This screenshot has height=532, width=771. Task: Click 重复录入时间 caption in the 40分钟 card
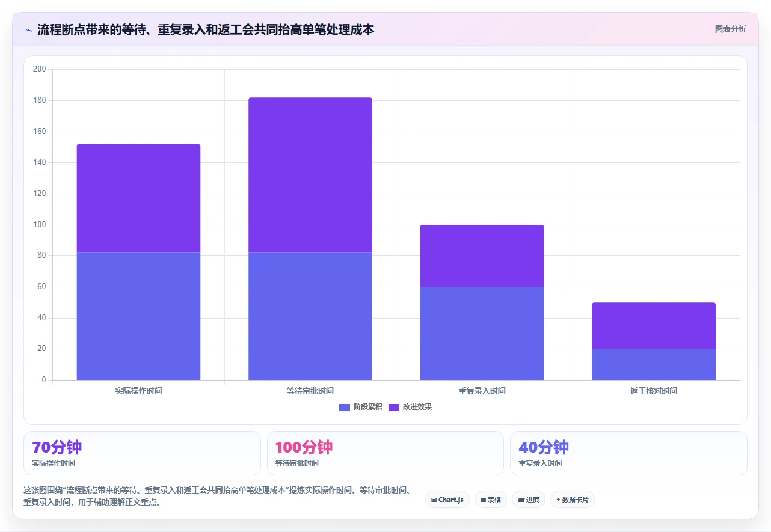pos(540,463)
